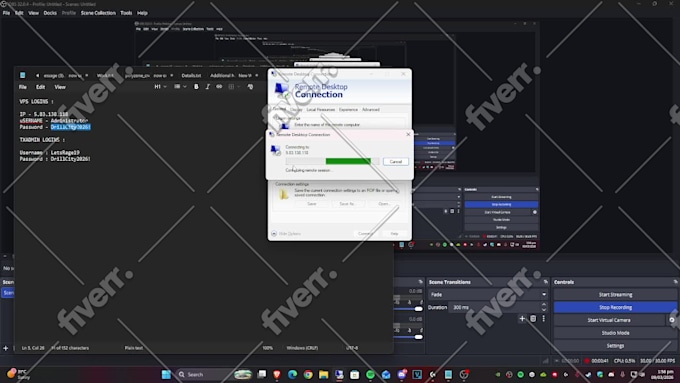This screenshot has width=680, height=383.
Task: Click Start Virtual Camera button
Action: click(609, 320)
